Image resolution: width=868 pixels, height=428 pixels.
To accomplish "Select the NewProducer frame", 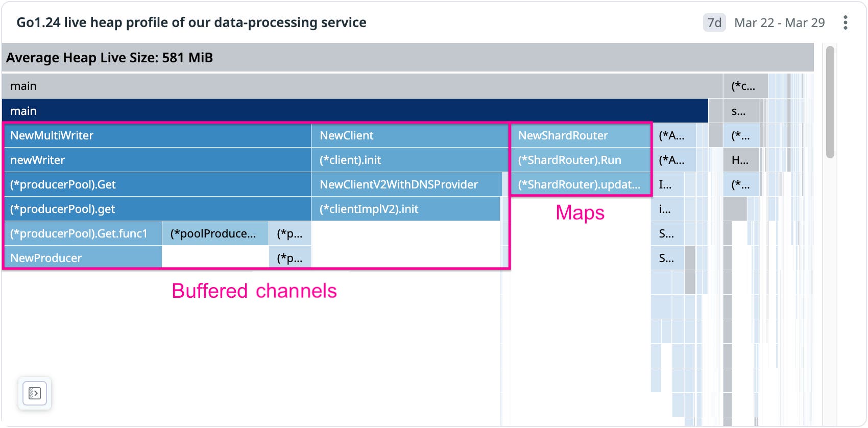I will click(x=83, y=258).
